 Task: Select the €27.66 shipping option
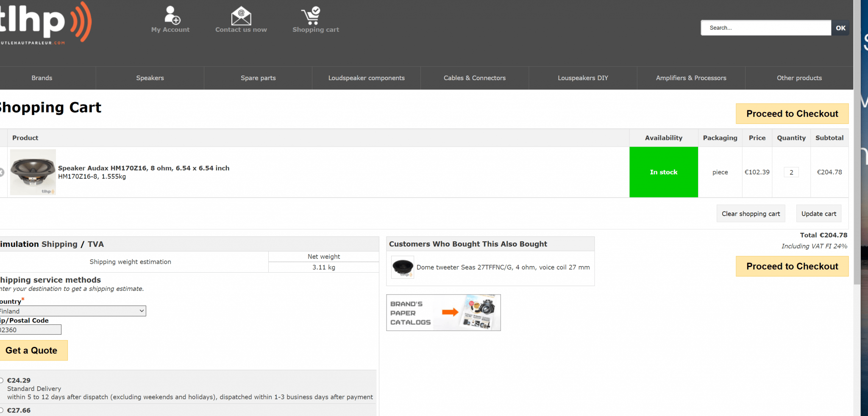pos(1,410)
